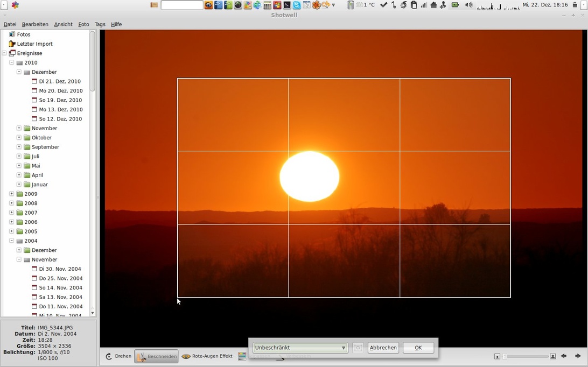Select event Di 30. Nov, 2004
The height and width of the screenshot is (367, 588).
60,269
